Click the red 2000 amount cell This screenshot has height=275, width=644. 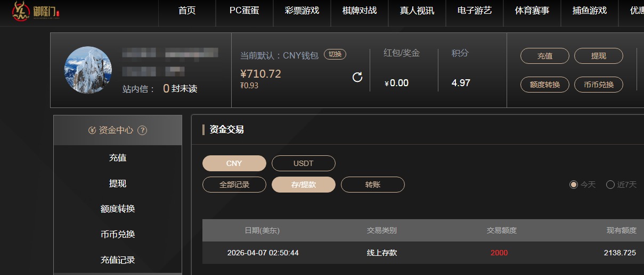pos(499,253)
